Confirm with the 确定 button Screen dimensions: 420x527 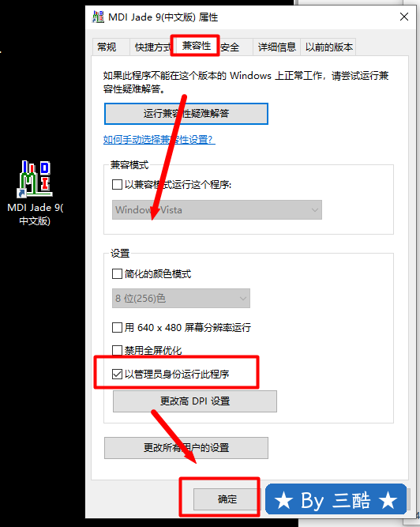coord(227,499)
